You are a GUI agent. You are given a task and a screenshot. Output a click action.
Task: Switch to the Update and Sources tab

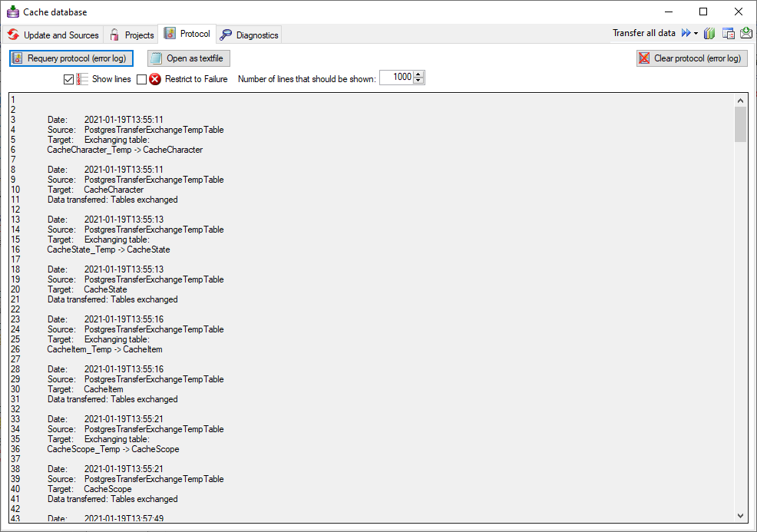coord(54,35)
